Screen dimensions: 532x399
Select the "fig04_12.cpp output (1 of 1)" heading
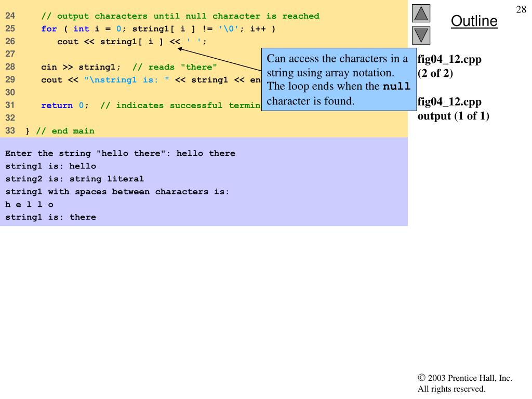pyautogui.click(x=453, y=109)
